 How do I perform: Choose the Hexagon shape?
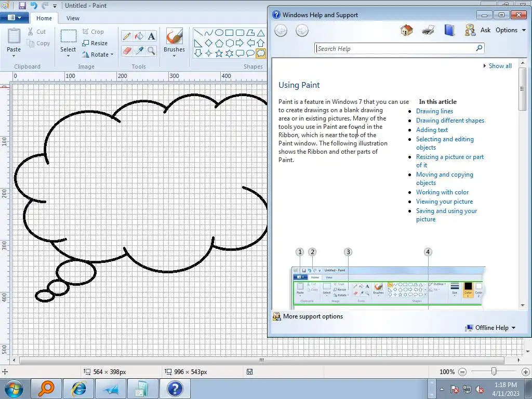pos(229,43)
